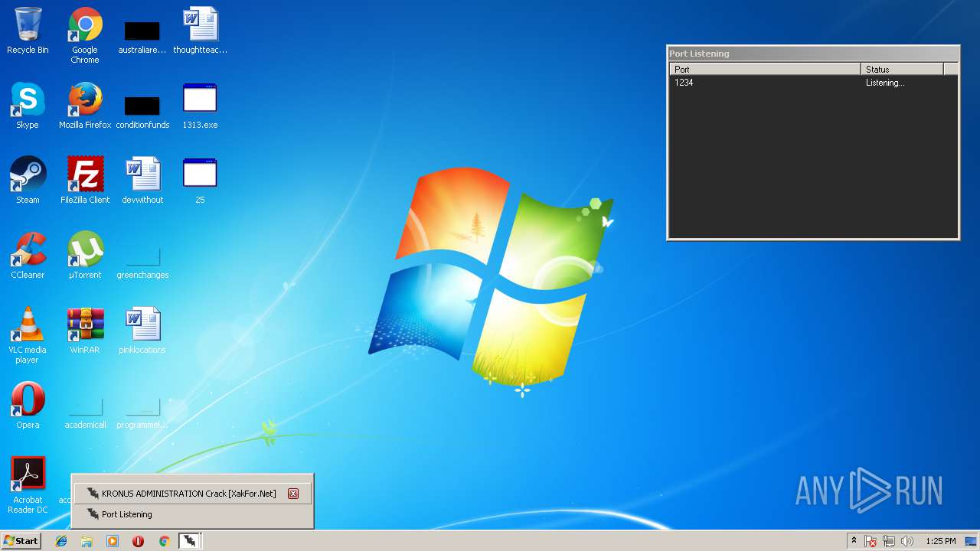Launch Mozilla Firefox from the desktop

(x=85, y=106)
